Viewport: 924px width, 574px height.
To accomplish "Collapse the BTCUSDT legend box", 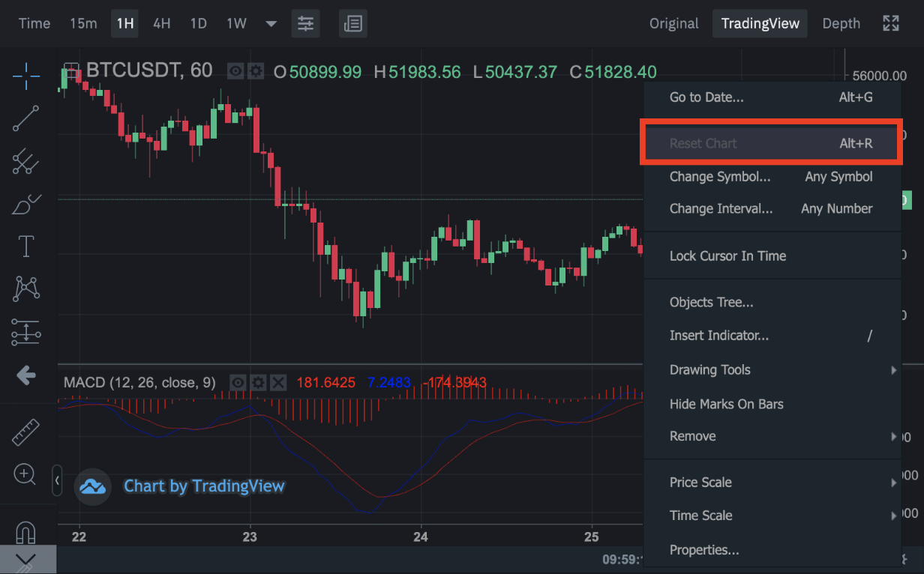I will (71, 71).
